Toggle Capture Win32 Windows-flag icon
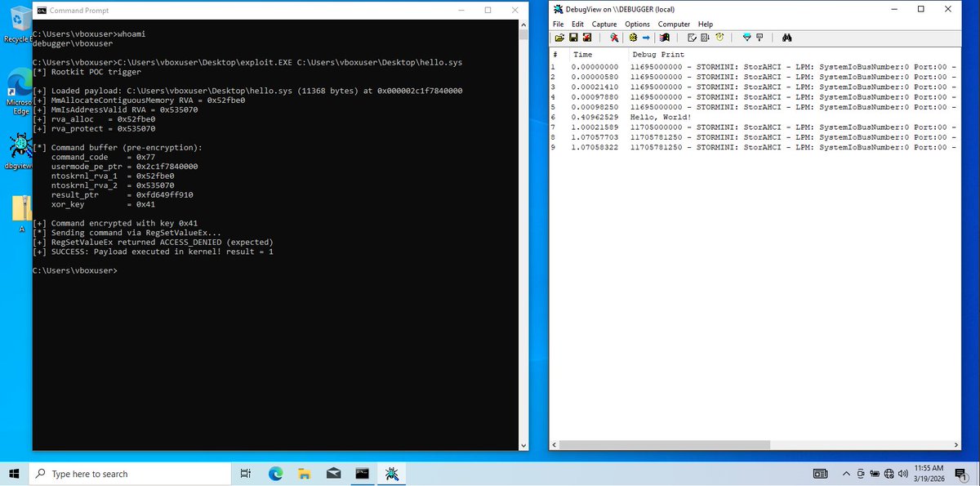This screenshot has height=486, width=980. point(665,38)
